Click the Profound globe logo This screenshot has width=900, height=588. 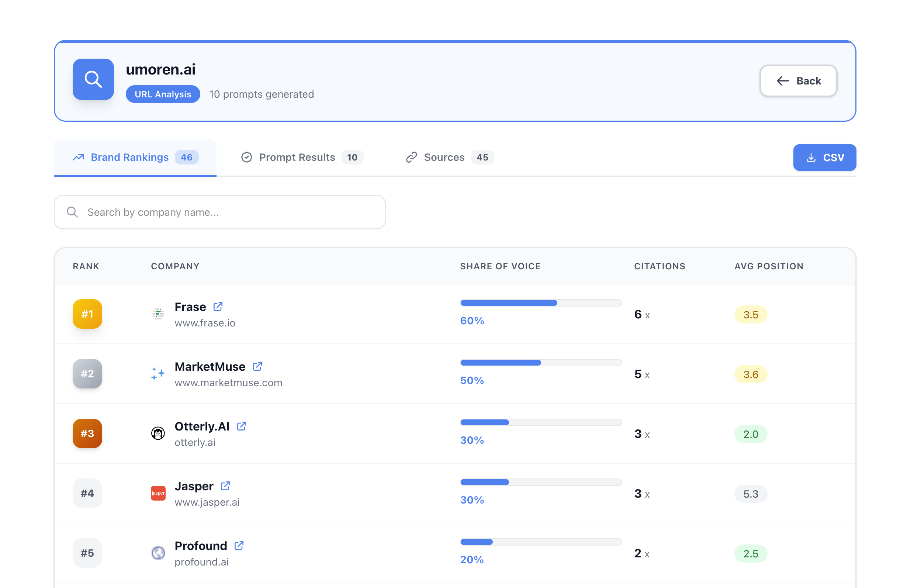[x=158, y=553]
